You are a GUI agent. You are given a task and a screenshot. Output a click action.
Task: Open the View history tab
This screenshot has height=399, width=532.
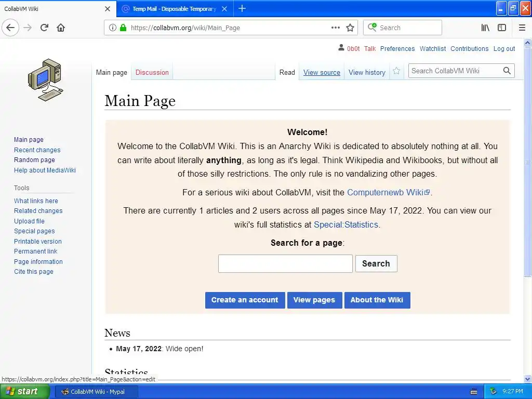coord(367,72)
